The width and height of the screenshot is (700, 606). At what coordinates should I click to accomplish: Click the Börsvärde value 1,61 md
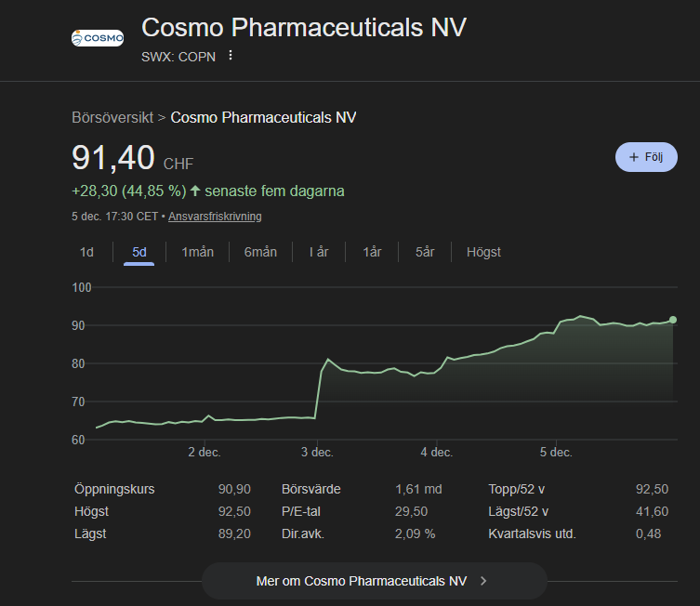coord(418,489)
